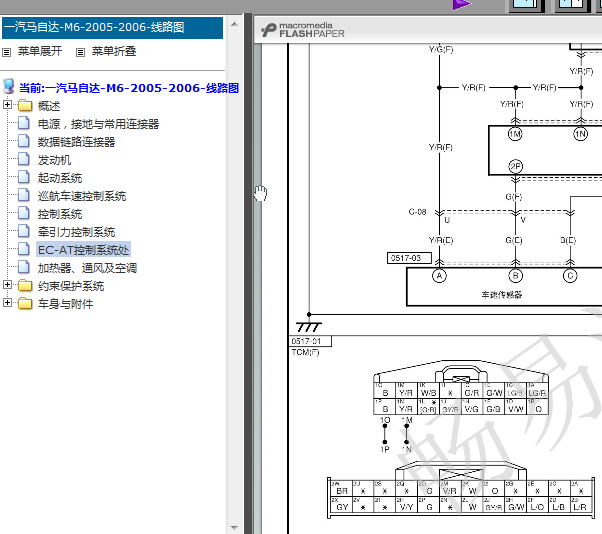Screen dimensions: 602x534
Task: Click the sidebar scroll-up arrow
Action: [234, 25]
